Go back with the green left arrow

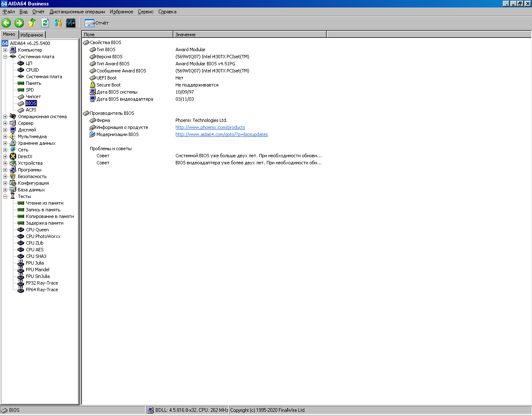click(x=6, y=23)
